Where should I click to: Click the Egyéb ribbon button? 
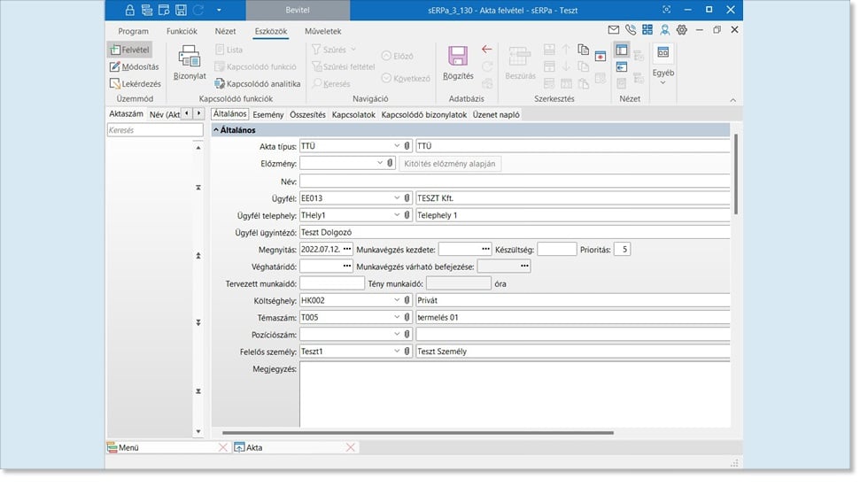point(663,62)
